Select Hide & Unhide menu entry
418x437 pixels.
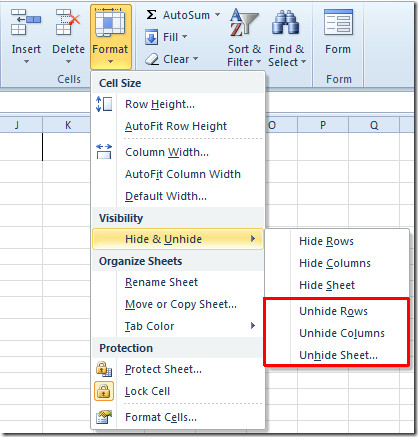point(178,239)
